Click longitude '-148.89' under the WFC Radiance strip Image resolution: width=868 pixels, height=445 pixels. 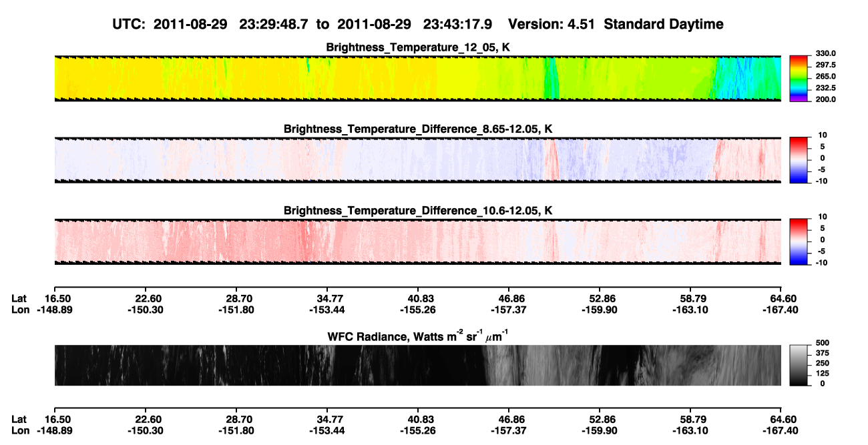tap(55, 430)
